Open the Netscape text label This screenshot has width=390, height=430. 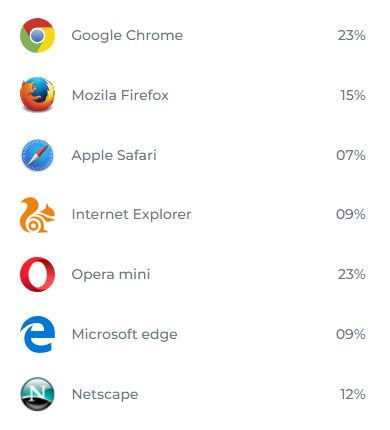click(x=105, y=395)
